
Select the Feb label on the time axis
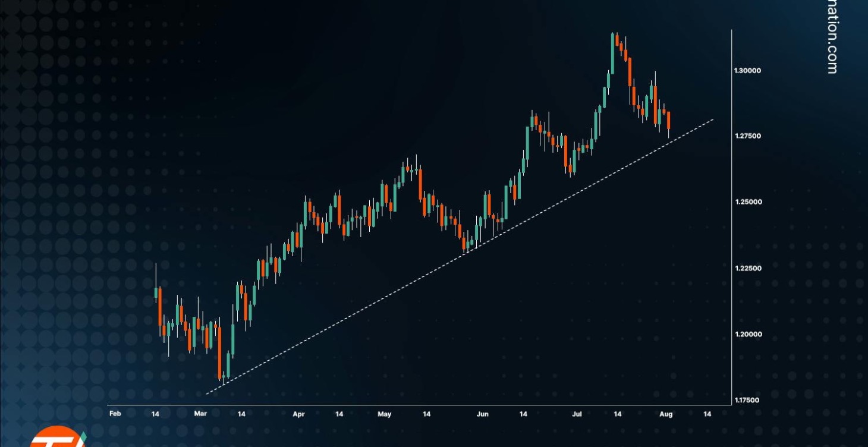(x=115, y=414)
